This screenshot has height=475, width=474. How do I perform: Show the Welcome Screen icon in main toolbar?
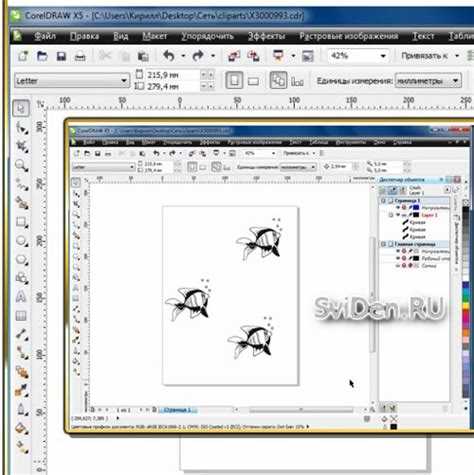pyautogui.click(x=308, y=56)
